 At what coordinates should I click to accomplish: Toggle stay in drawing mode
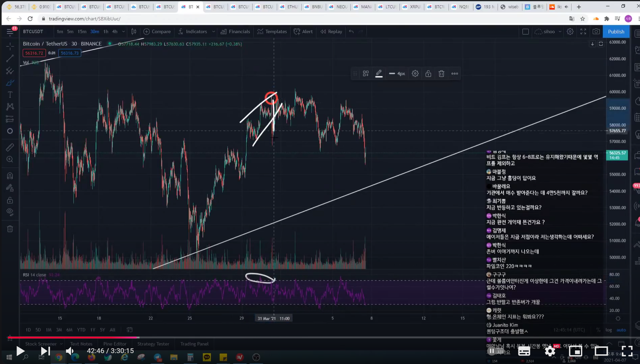(10, 188)
